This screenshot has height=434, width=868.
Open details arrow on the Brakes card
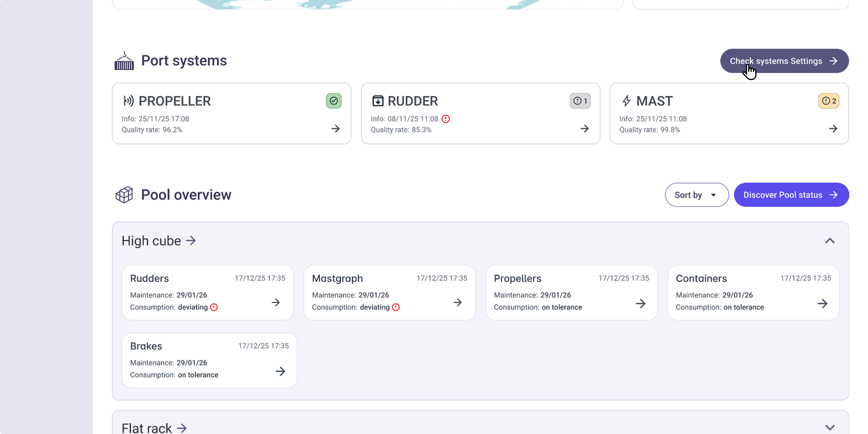(x=280, y=371)
